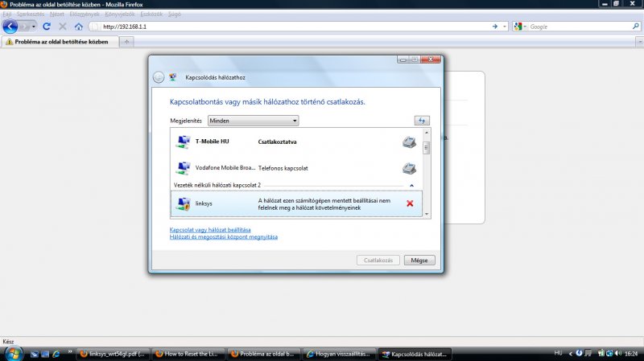Close the network connection dialog
The width and height of the screenshot is (644, 361).
pos(431,59)
